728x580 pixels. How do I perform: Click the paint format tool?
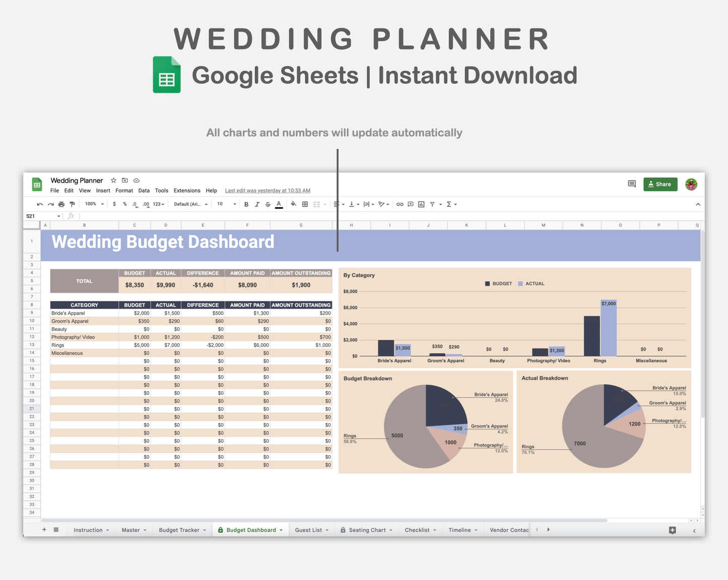(72, 204)
